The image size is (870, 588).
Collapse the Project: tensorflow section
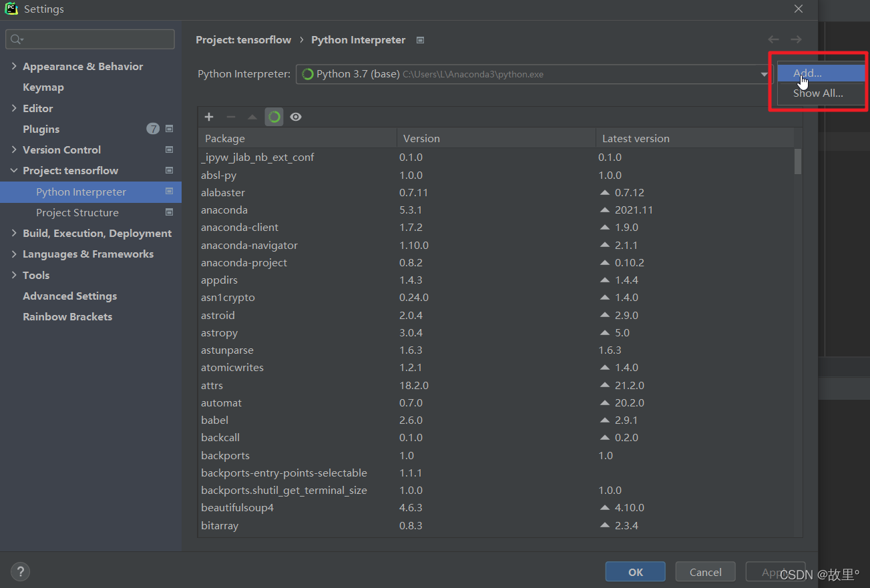click(14, 170)
